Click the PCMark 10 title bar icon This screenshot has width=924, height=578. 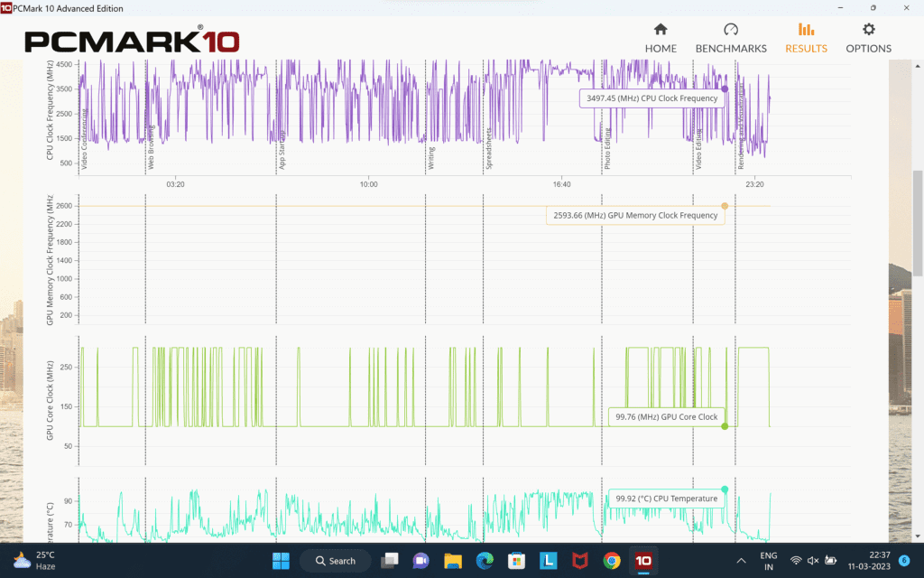tap(6, 7)
